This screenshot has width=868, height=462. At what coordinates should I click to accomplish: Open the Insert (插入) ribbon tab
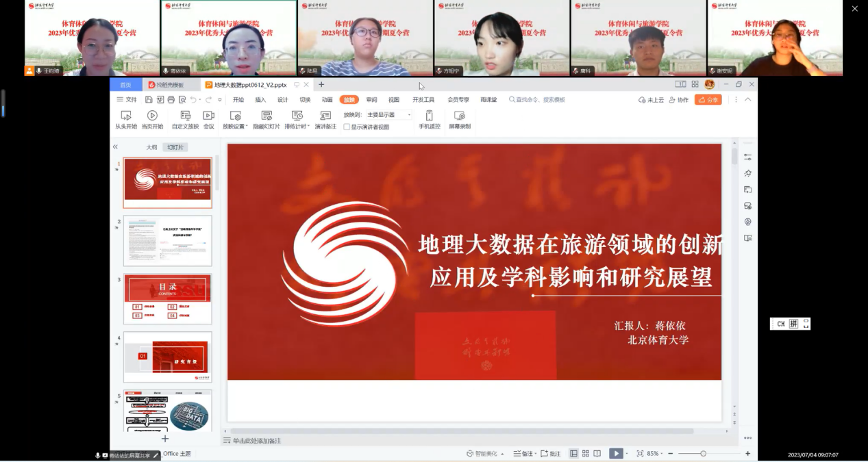click(260, 100)
